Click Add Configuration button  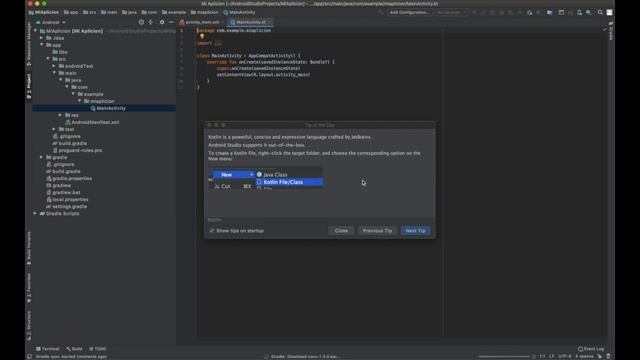pyautogui.click(x=409, y=12)
